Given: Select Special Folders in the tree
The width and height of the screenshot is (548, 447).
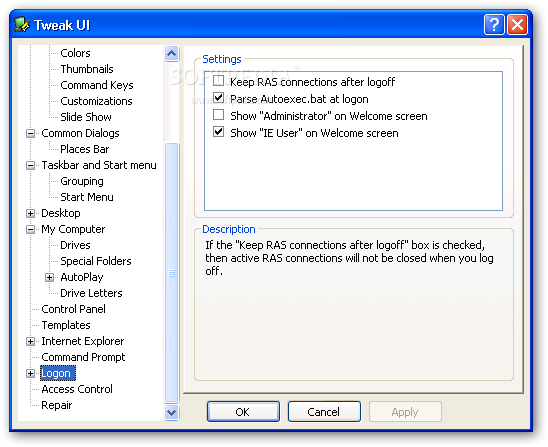Looking at the screenshot, I should 96,261.
